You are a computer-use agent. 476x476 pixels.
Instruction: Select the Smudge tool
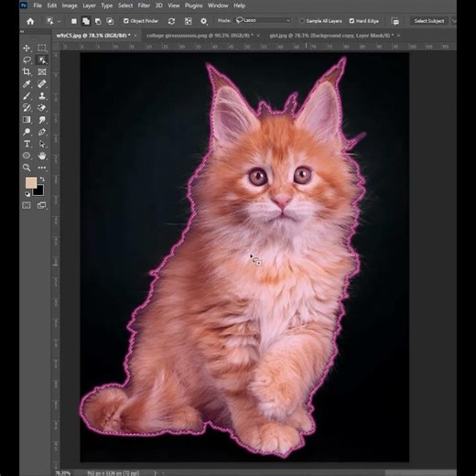tap(42, 120)
